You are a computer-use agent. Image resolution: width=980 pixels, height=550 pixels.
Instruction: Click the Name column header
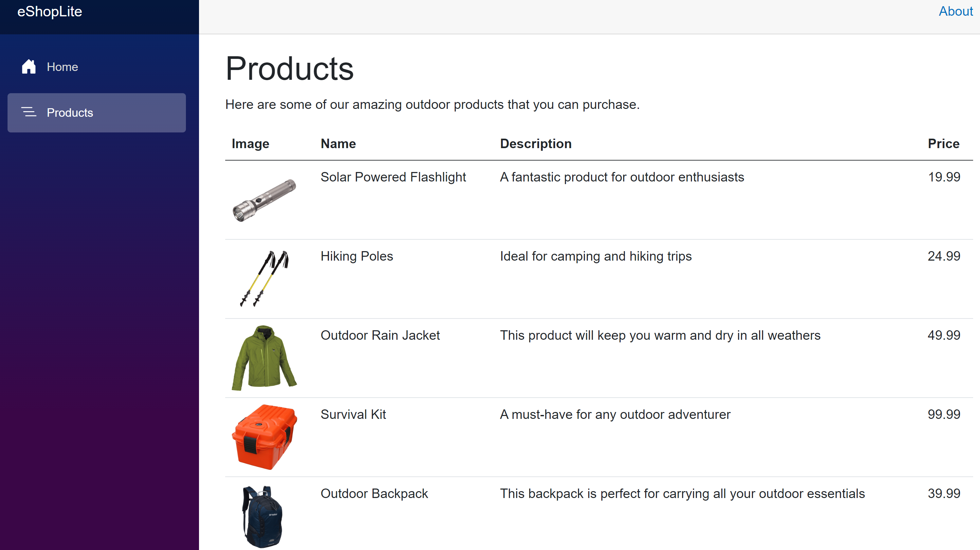pos(338,143)
